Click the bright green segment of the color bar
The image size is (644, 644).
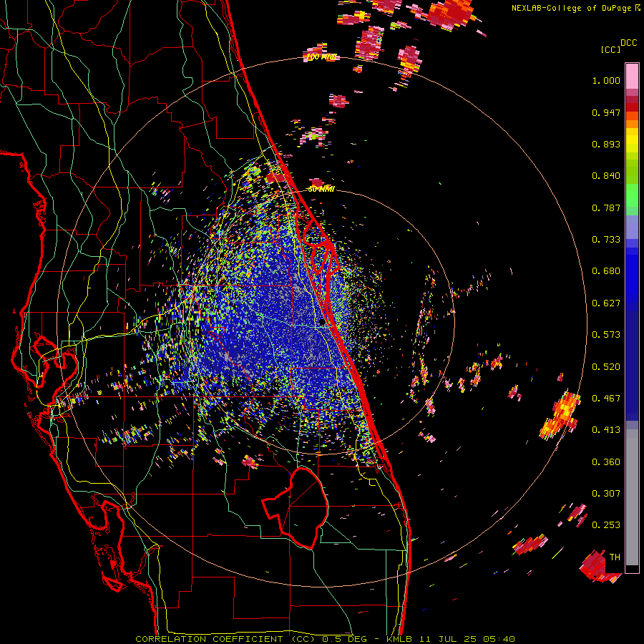[x=632, y=195]
